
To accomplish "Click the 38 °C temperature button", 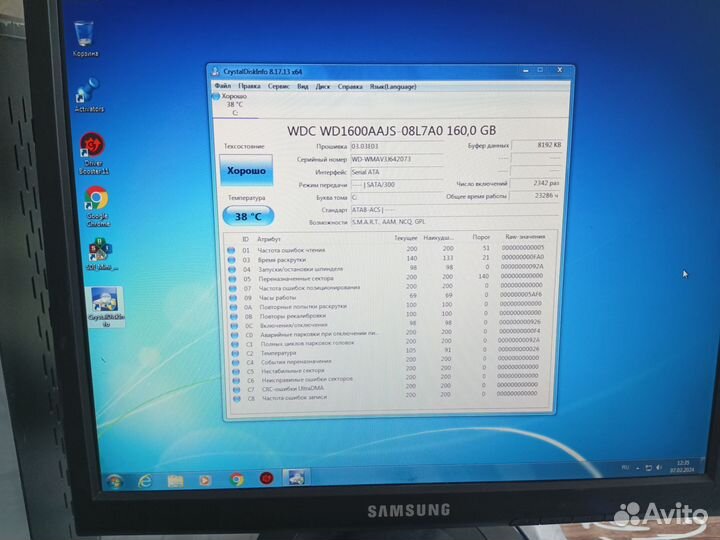I will (245, 215).
